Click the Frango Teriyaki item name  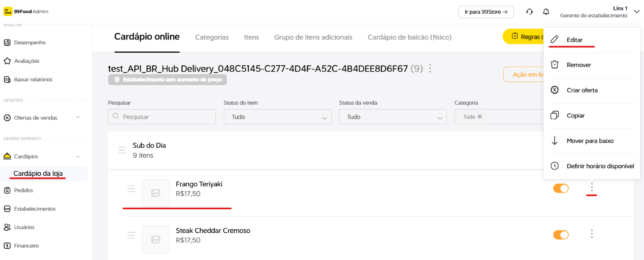199,184
